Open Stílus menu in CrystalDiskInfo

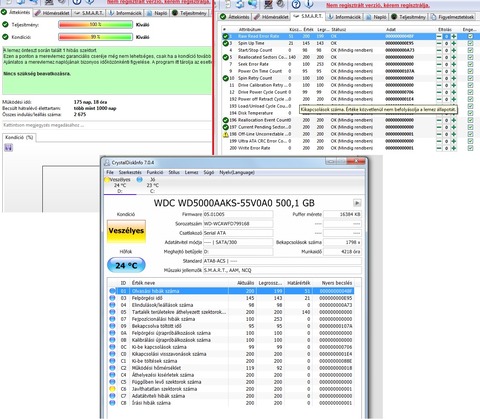pos(174,172)
